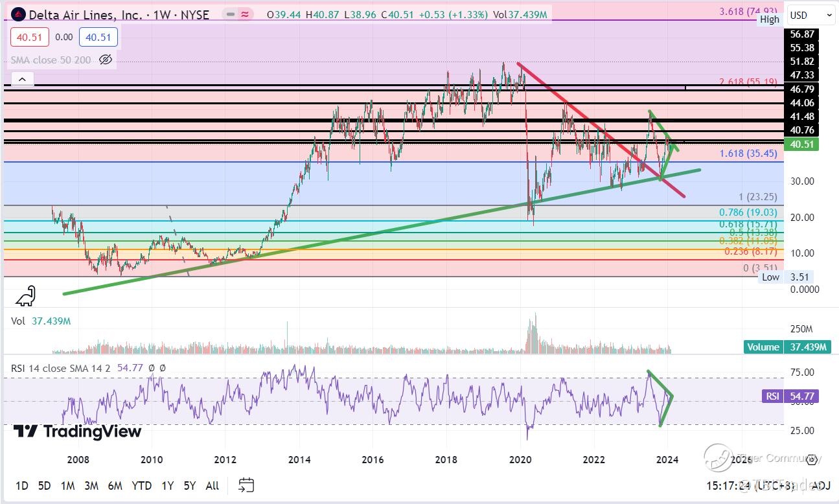Click the Delta Air Lines logo icon
839x504 pixels.
(x=17, y=14)
